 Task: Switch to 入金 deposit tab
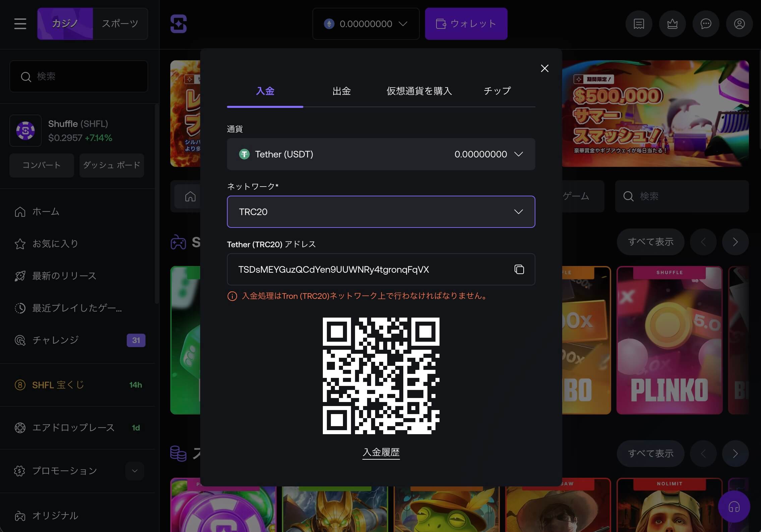(x=265, y=91)
